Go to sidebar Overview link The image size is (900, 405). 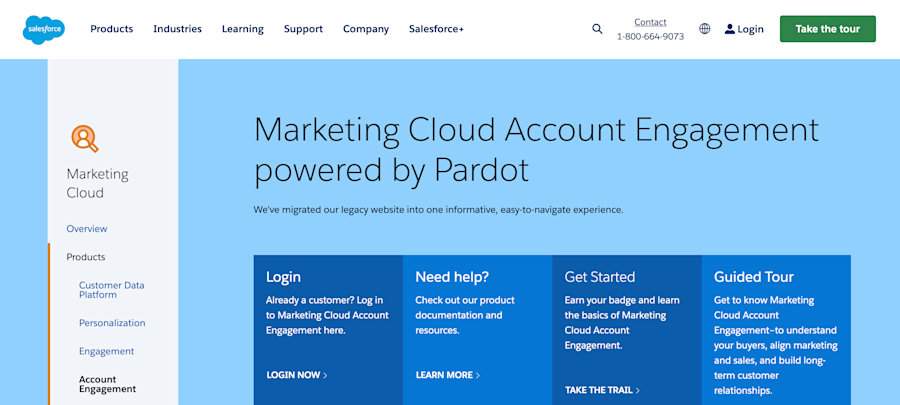tap(87, 228)
